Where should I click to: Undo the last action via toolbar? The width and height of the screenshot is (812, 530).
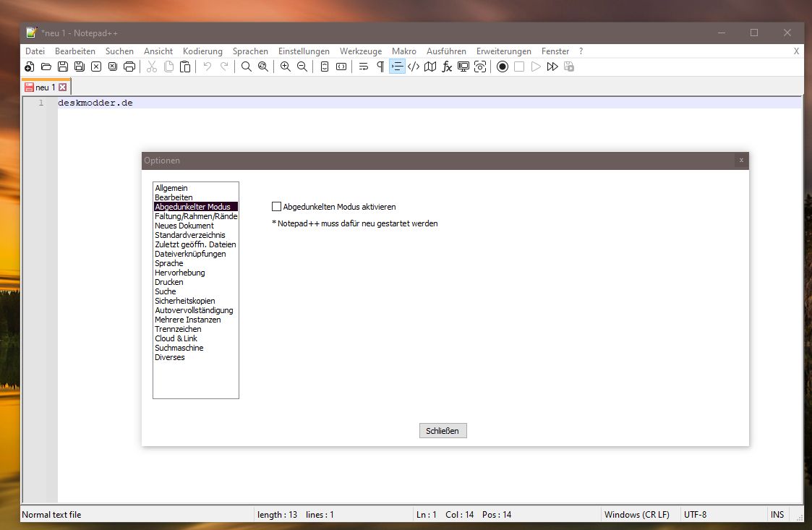207,67
